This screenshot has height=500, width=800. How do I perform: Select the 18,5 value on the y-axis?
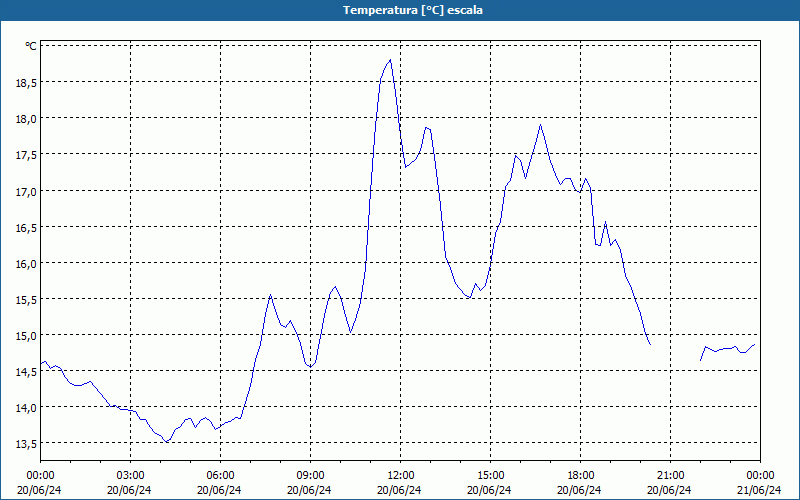[x=26, y=83]
